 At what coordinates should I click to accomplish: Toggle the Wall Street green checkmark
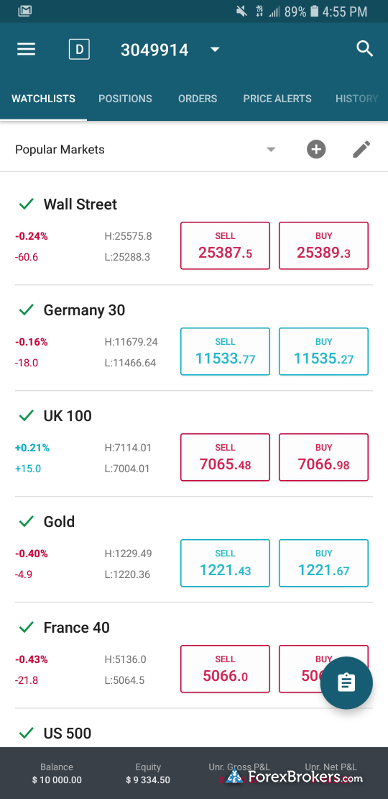point(26,204)
